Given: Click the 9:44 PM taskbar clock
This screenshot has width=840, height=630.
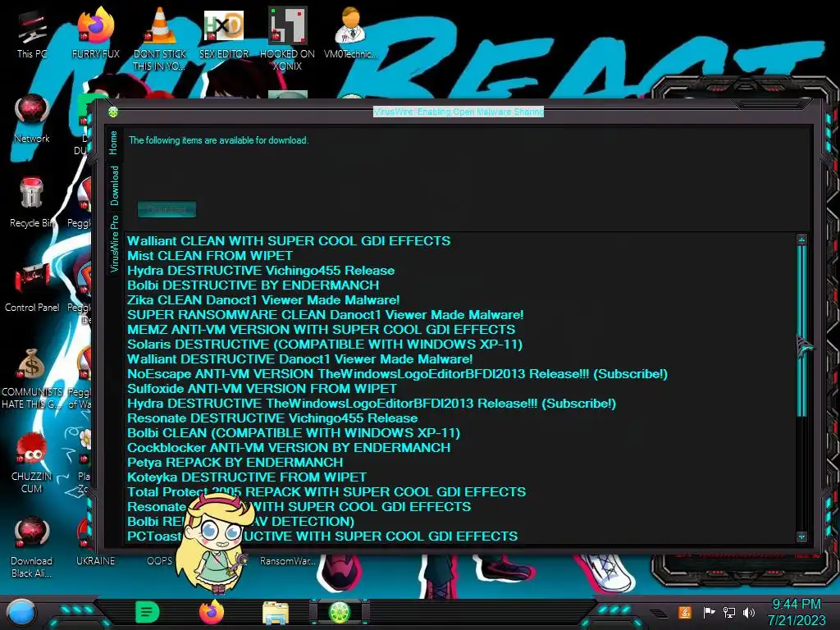Looking at the screenshot, I should click(x=797, y=605).
